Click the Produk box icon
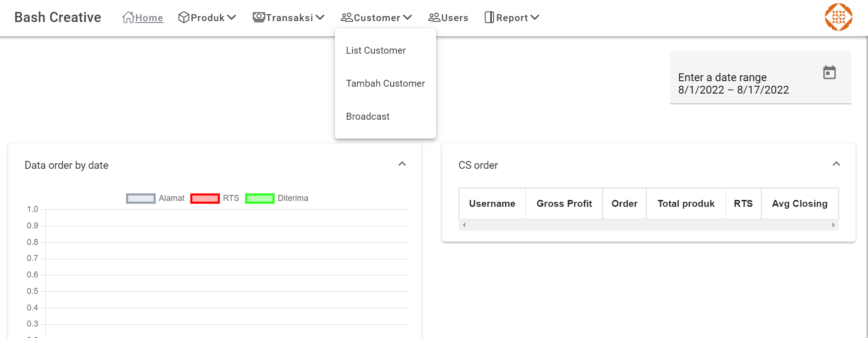This screenshot has height=338, width=868. pos(184,17)
